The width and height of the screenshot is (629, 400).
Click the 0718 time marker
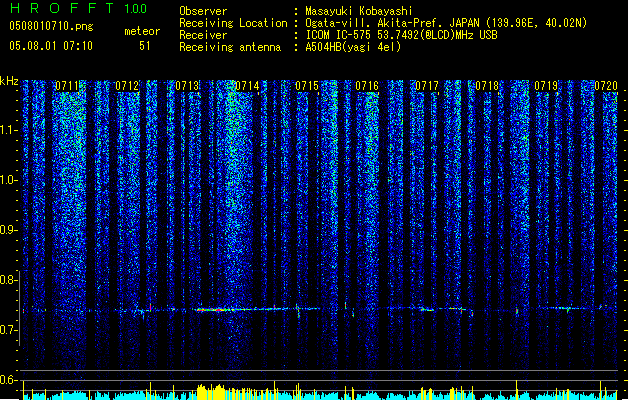coord(487,86)
